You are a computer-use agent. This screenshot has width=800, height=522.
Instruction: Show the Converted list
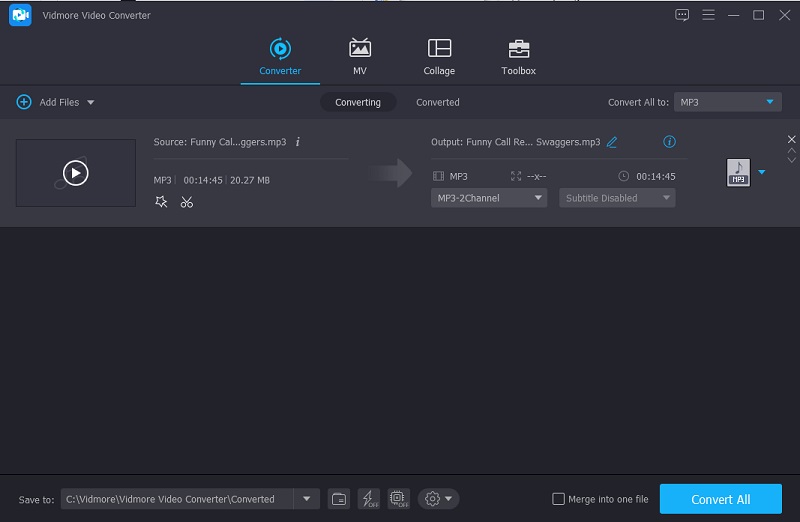pos(437,102)
